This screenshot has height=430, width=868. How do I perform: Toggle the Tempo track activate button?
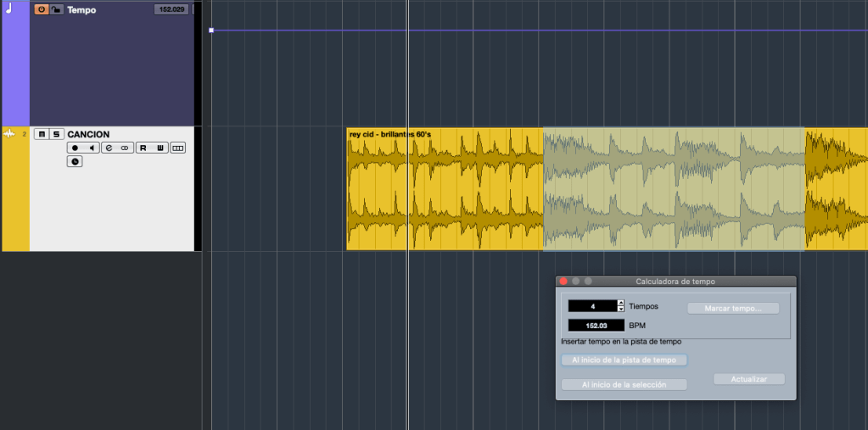coord(42,9)
